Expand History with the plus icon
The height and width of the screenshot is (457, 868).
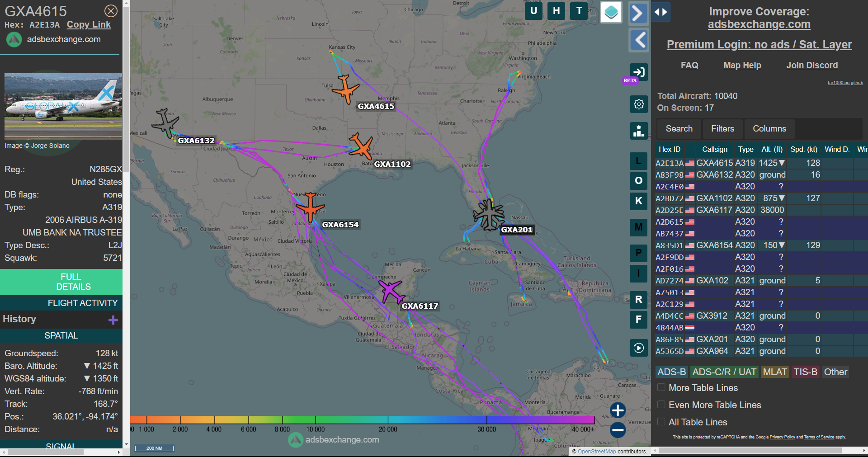(113, 320)
